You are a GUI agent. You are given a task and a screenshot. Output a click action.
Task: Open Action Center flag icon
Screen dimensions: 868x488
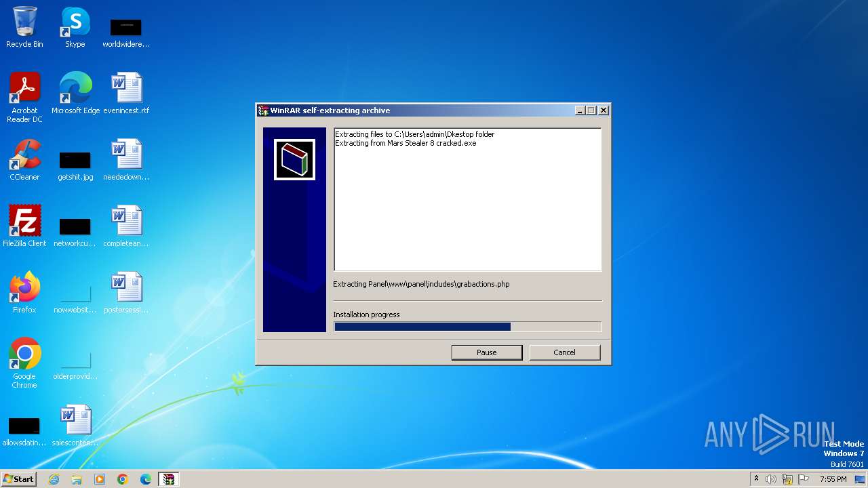(x=804, y=479)
